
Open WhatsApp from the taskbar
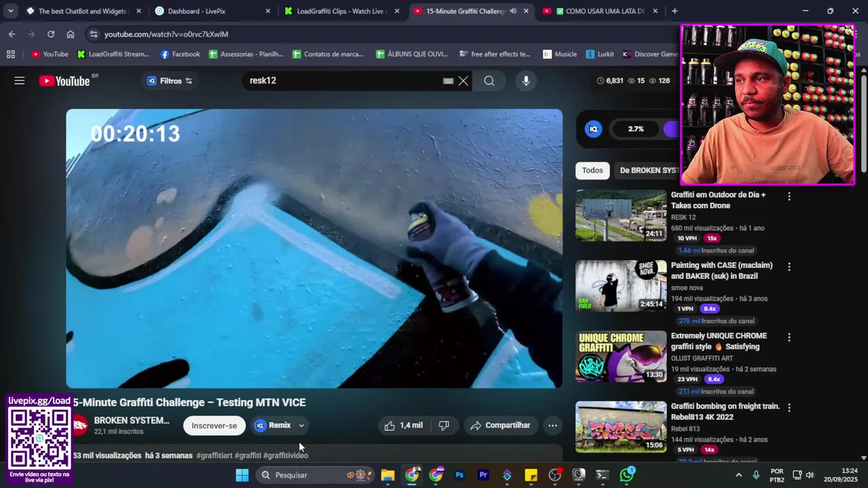coord(627,474)
